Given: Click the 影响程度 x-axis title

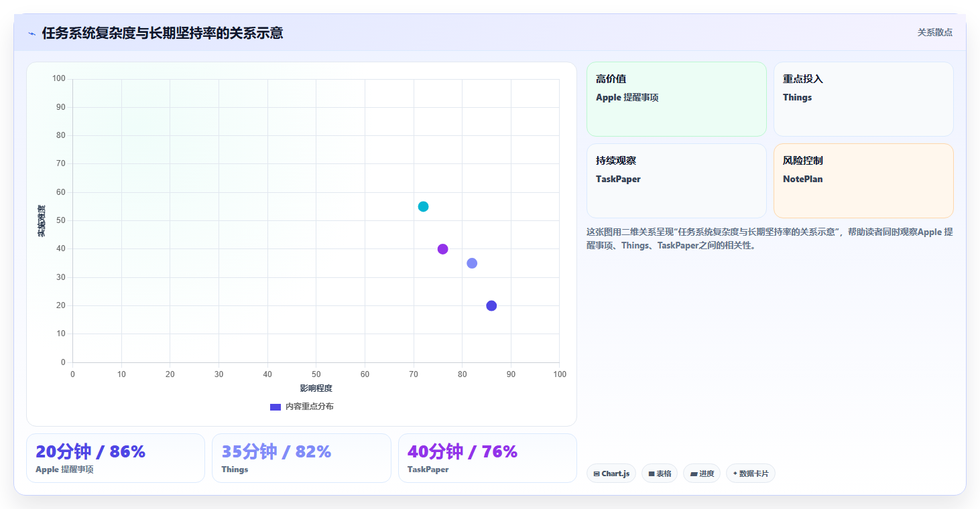Looking at the screenshot, I should [316, 388].
